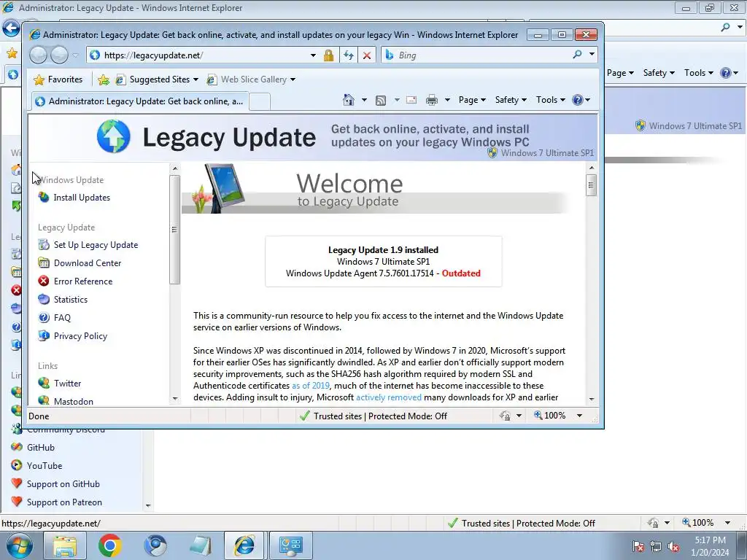
Task: Click the Refresh button in address bar
Action: pos(349,55)
